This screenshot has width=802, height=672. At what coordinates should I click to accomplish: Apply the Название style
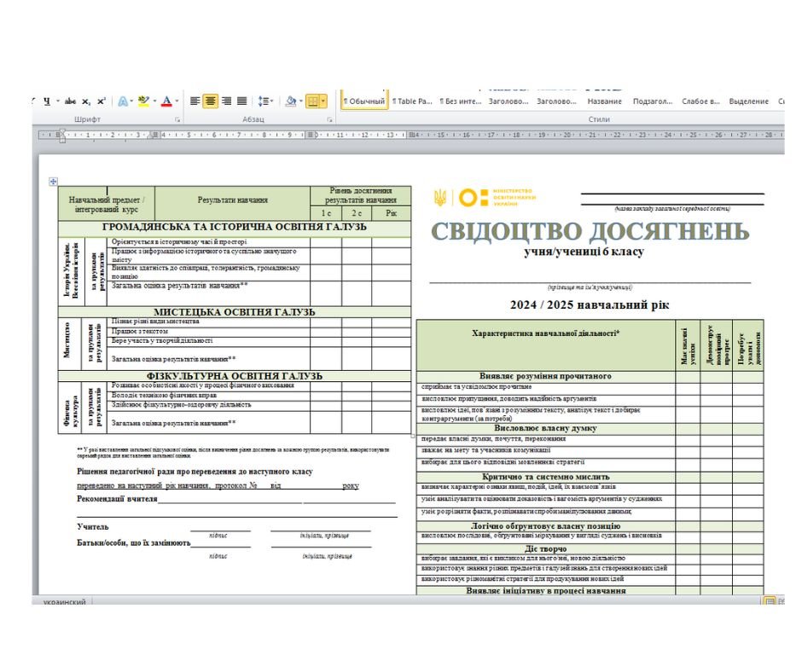click(605, 101)
